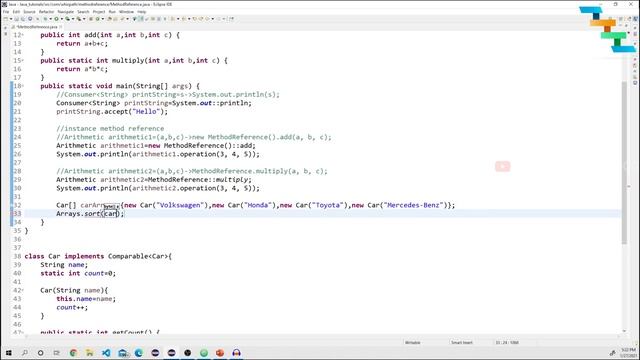Open the Run configurations dropdown arrow
Screen dimensions: 640x360
[x=62, y=19]
